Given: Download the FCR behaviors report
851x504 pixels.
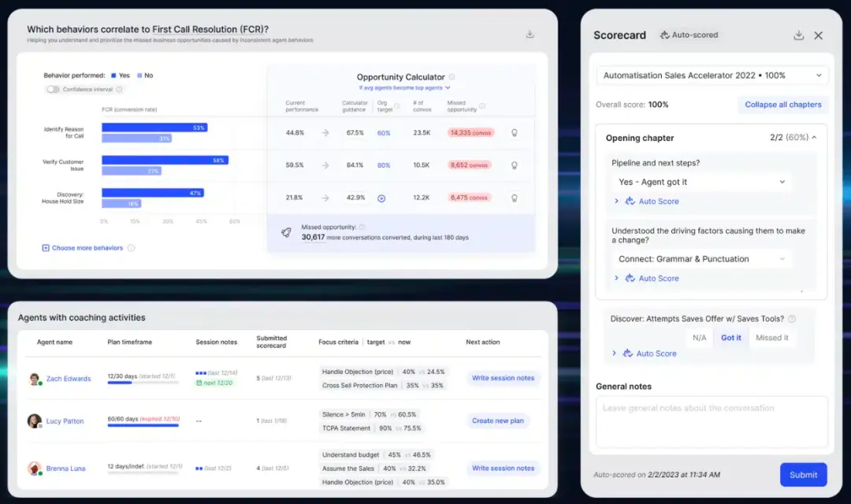Looking at the screenshot, I should pyautogui.click(x=530, y=34).
